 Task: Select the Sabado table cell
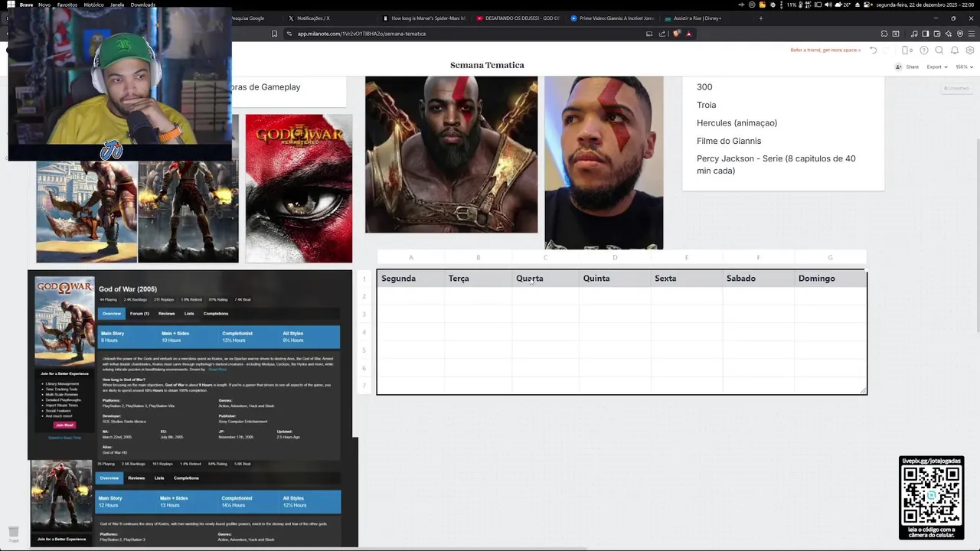coord(759,279)
